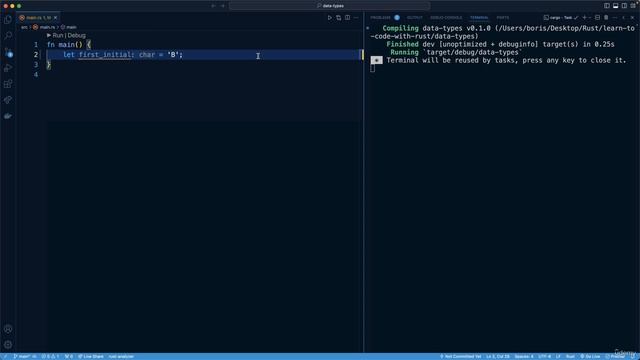Click line number 1 in the gutter
This screenshot has height=360, width=640.
tap(36, 44)
